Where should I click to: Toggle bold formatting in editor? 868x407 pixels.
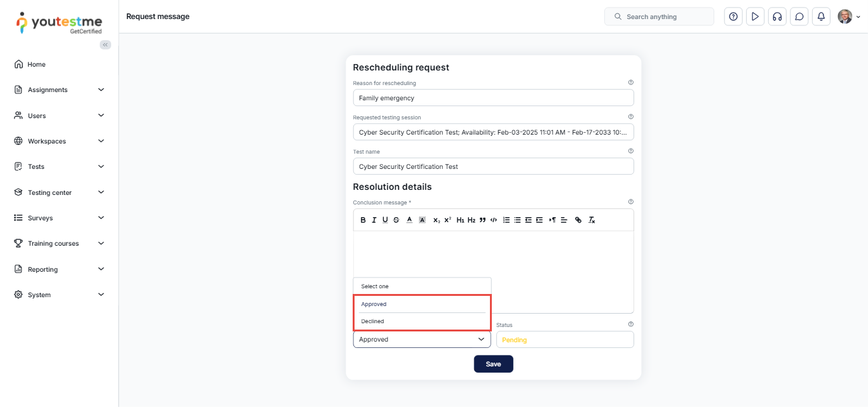pyautogui.click(x=363, y=220)
